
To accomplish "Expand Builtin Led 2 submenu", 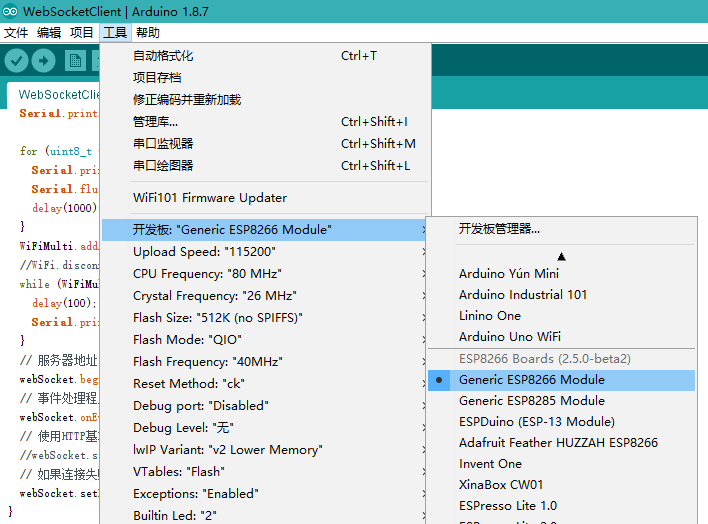I will [x=265, y=515].
